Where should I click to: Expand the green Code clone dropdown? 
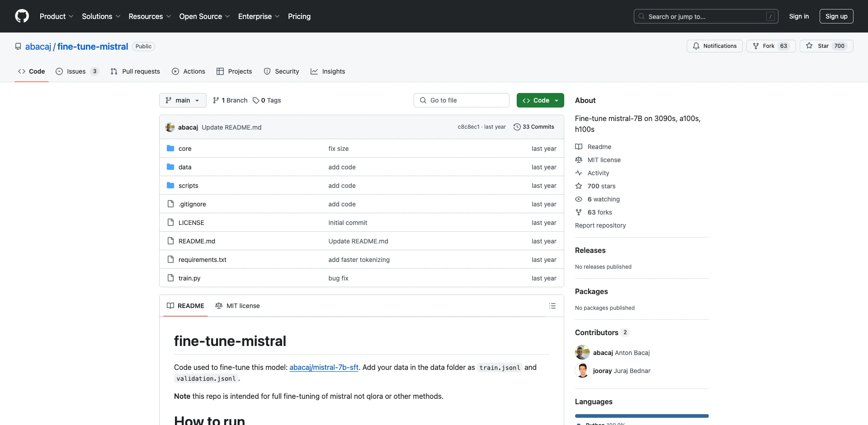(x=540, y=100)
